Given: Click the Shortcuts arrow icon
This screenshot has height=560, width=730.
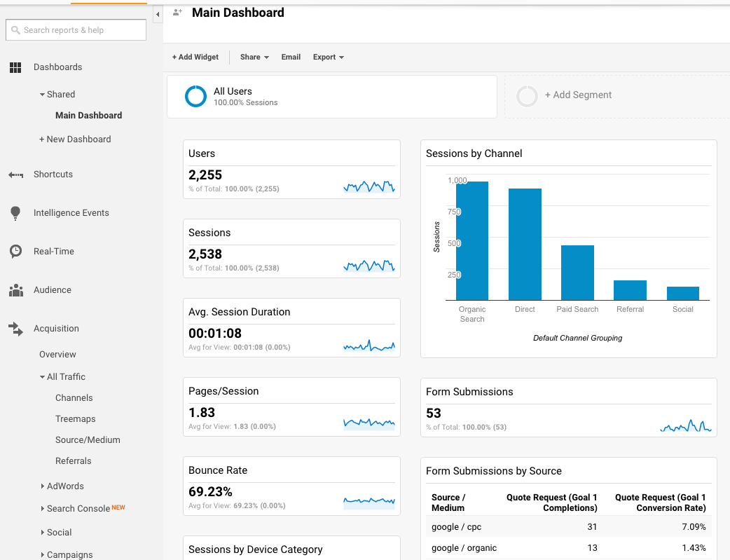Looking at the screenshot, I should (x=15, y=175).
